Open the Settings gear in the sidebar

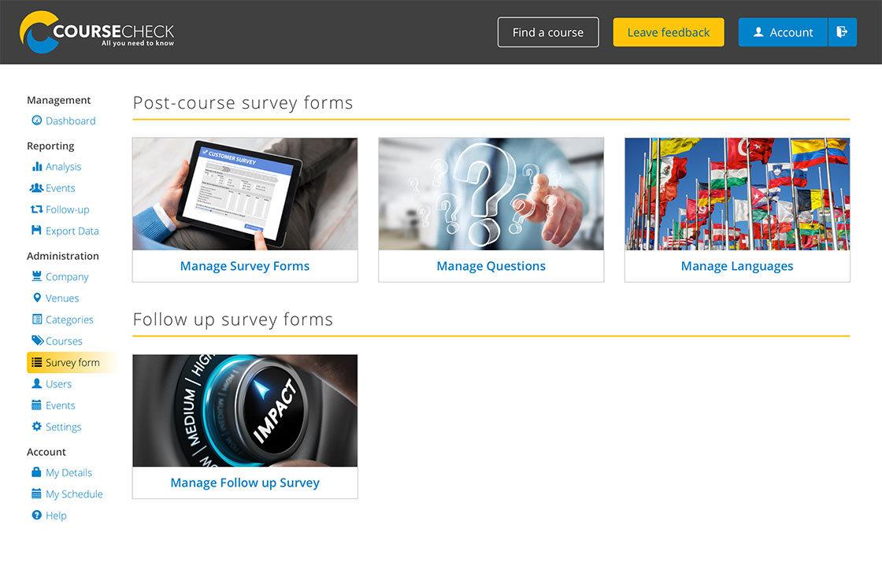[36, 427]
